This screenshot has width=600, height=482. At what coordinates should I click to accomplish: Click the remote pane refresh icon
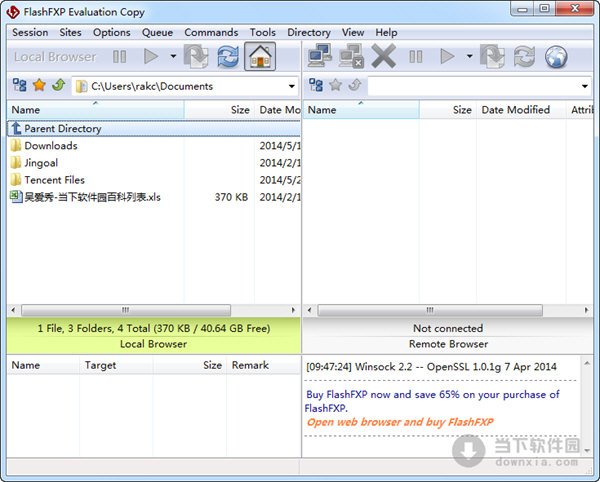pos(524,57)
